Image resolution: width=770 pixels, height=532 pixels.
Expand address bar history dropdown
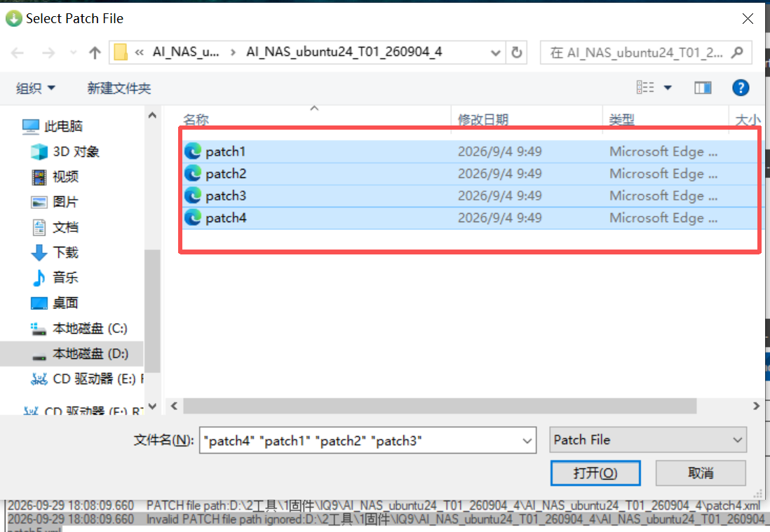tap(496, 53)
